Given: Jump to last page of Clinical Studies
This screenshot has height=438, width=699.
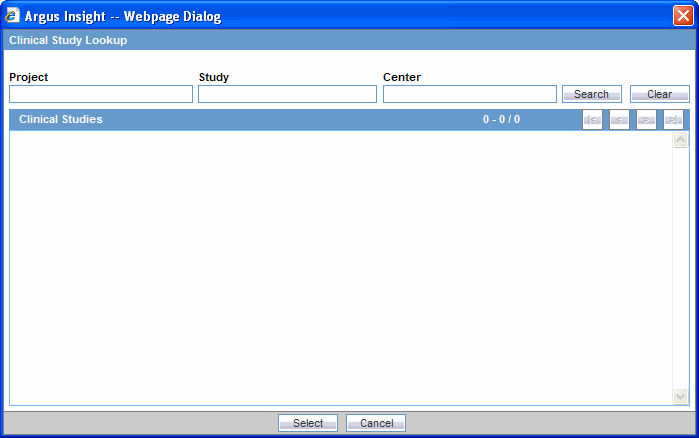Looking at the screenshot, I should 673,119.
